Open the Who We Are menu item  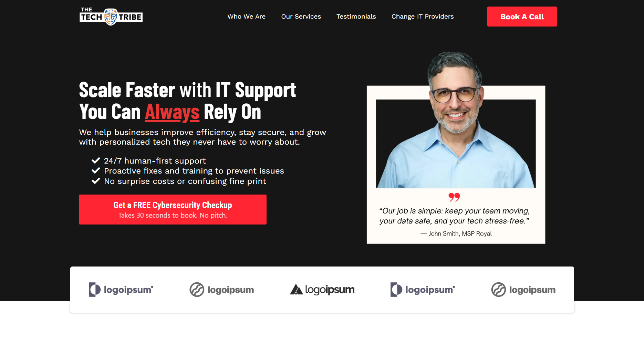pos(247,17)
